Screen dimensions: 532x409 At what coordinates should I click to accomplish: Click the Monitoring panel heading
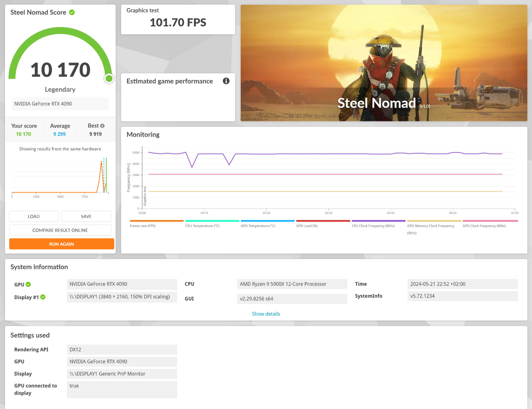[143, 135]
